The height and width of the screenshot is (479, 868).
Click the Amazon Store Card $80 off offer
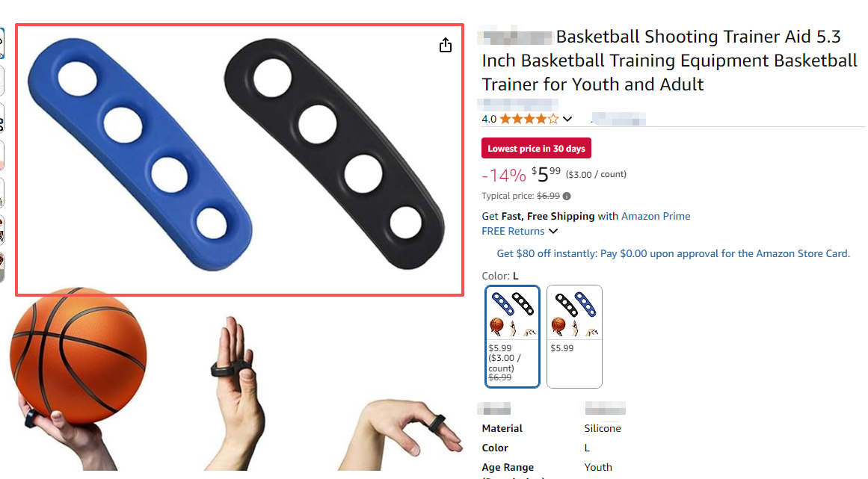[673, 253]
